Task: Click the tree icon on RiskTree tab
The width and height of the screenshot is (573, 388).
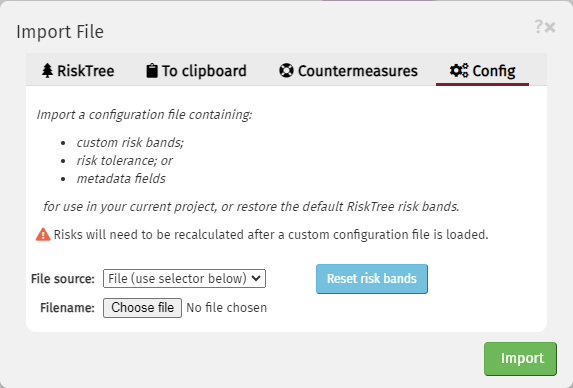Action: pos(47,71)
